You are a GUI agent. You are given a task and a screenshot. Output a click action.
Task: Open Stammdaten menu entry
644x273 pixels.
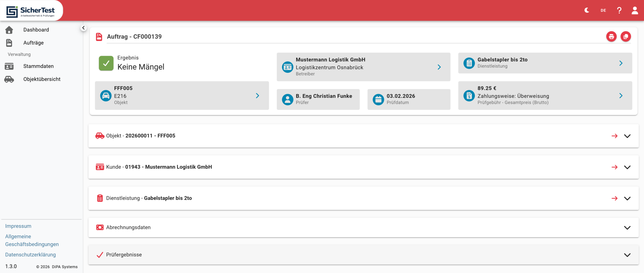38,66
